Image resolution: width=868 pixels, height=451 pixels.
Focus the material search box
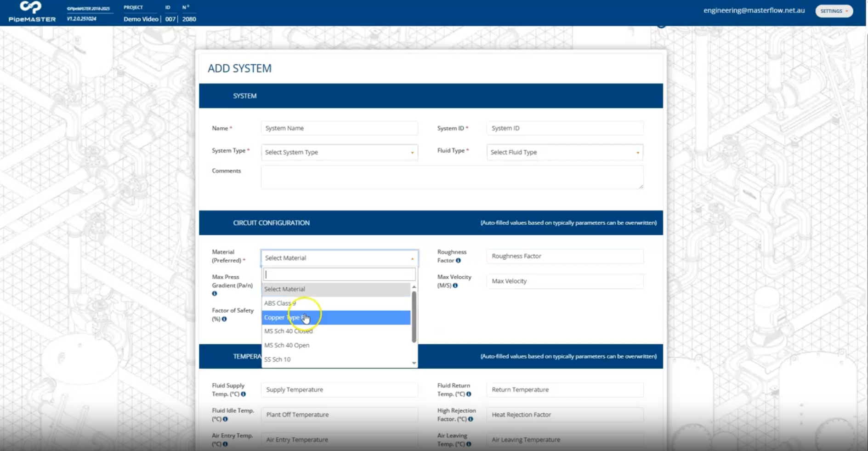[x=339, y=274]
